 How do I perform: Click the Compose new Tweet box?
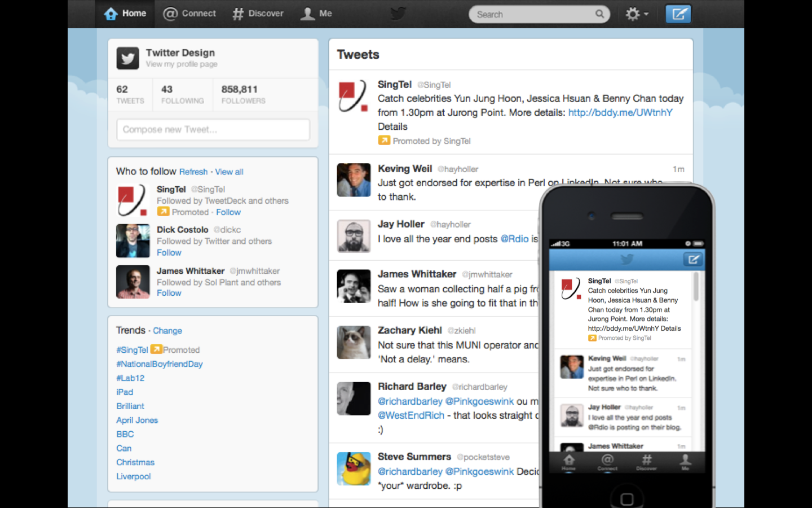tap(213, 129)
